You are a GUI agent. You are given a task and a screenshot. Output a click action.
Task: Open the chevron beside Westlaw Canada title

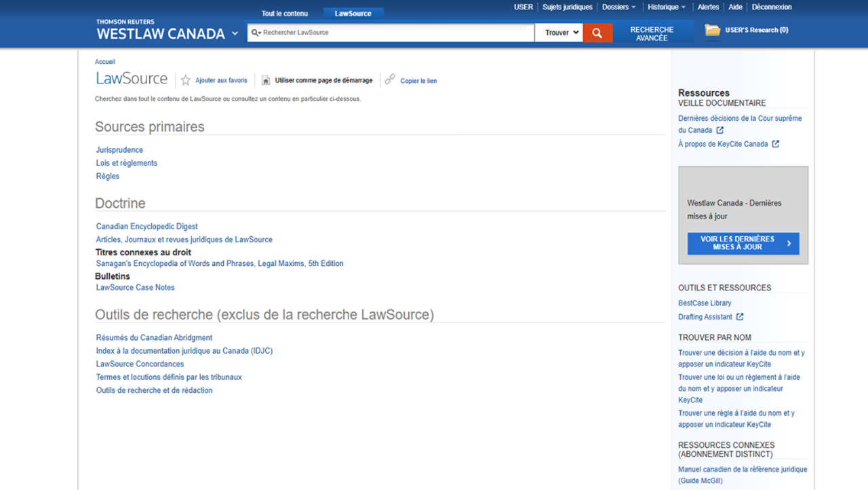(235, 33)
